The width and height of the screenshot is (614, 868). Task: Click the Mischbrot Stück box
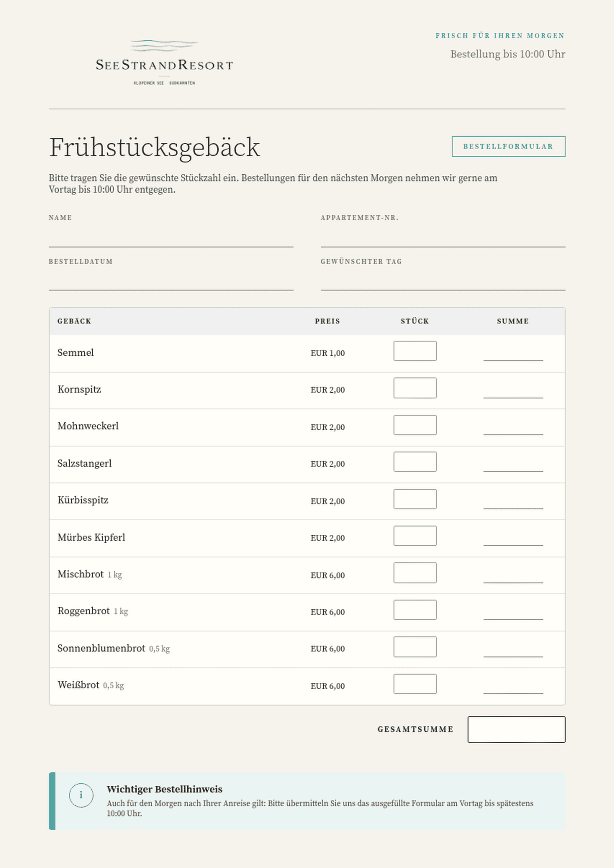tap(415, 573)
